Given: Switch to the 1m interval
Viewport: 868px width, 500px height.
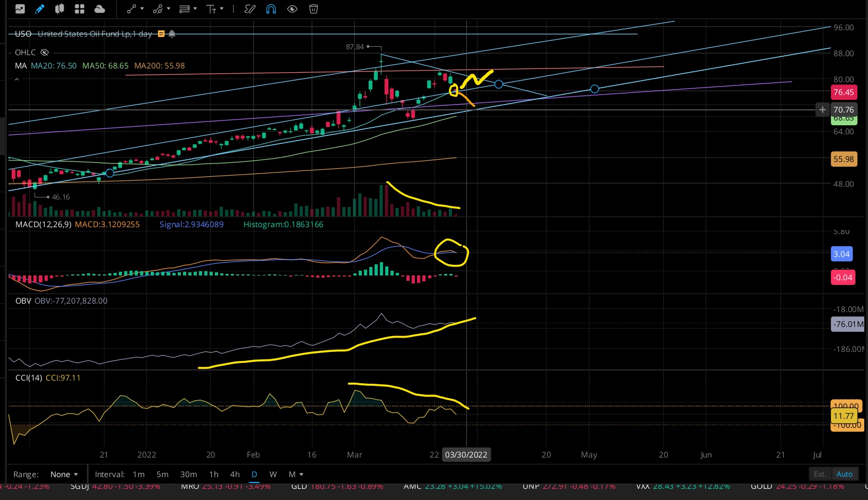Looking at the screenshot, I should (x=138, y=475).
